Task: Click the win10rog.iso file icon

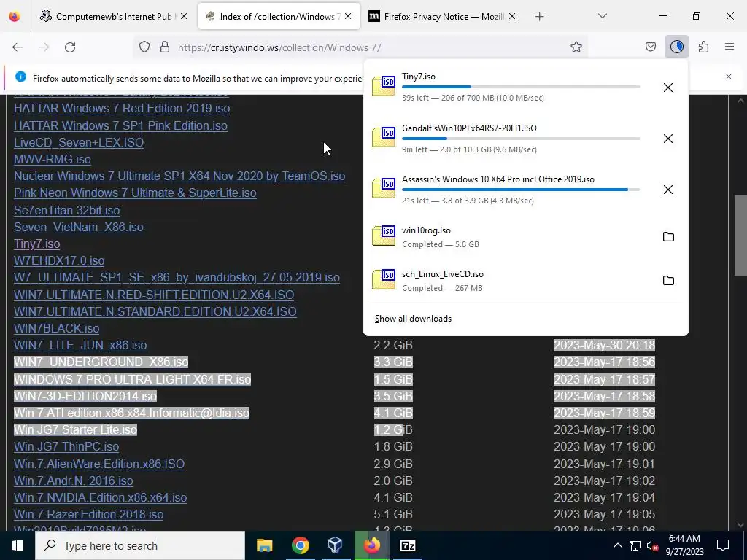Action: tap(384, 236)
